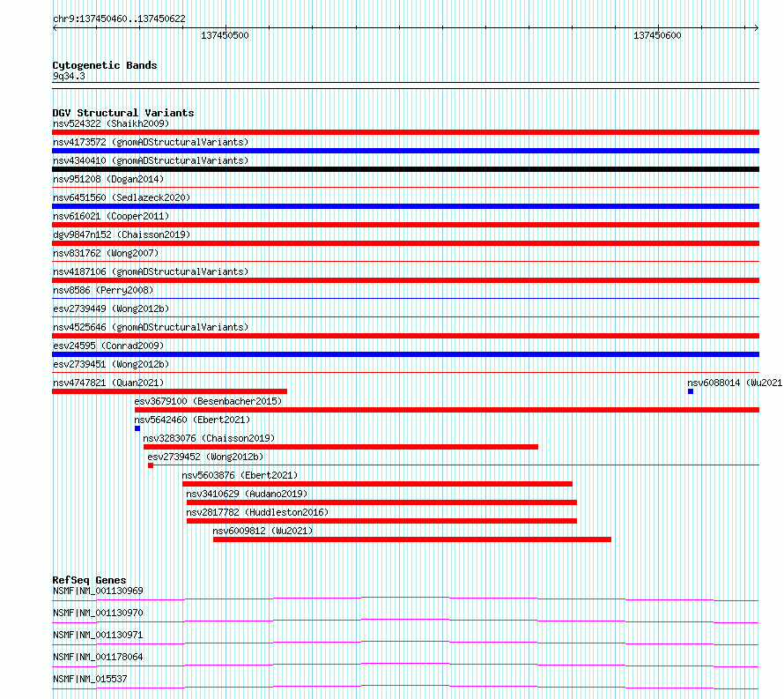Screen dimensions: 784x699
Task: Select esv24595 (Conrad2009) variant
Action: tap(108, 346)
